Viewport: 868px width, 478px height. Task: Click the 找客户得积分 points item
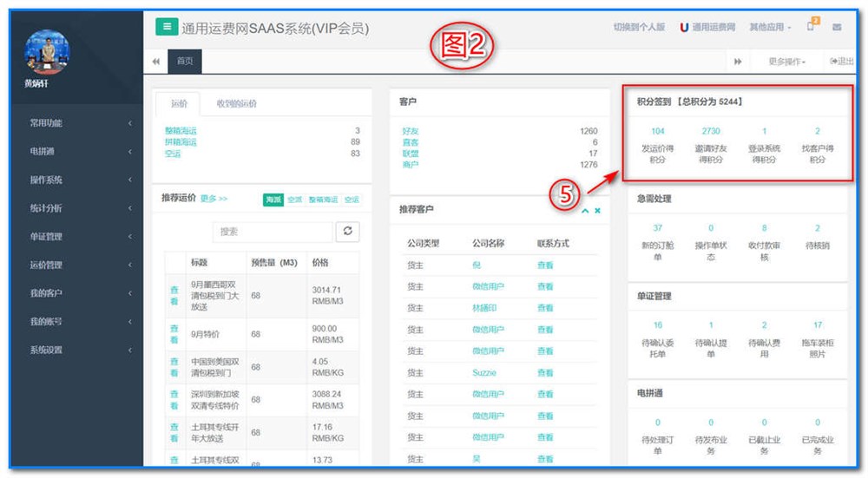(818, 145)
